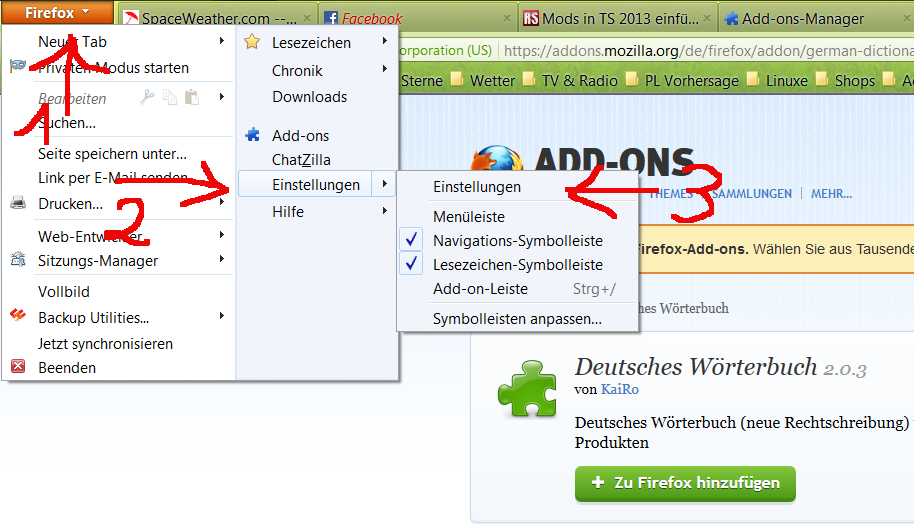Click the green puzzle add-on icon
914x528 pixels.
[x=528, y=389]
